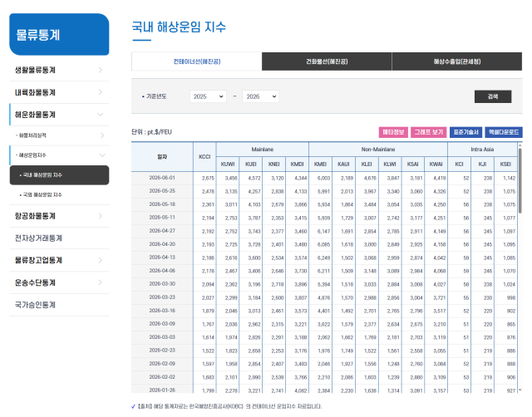Expand the 생활물류통계 menu chevron
532x417 pixels.
tap(100, 70)
